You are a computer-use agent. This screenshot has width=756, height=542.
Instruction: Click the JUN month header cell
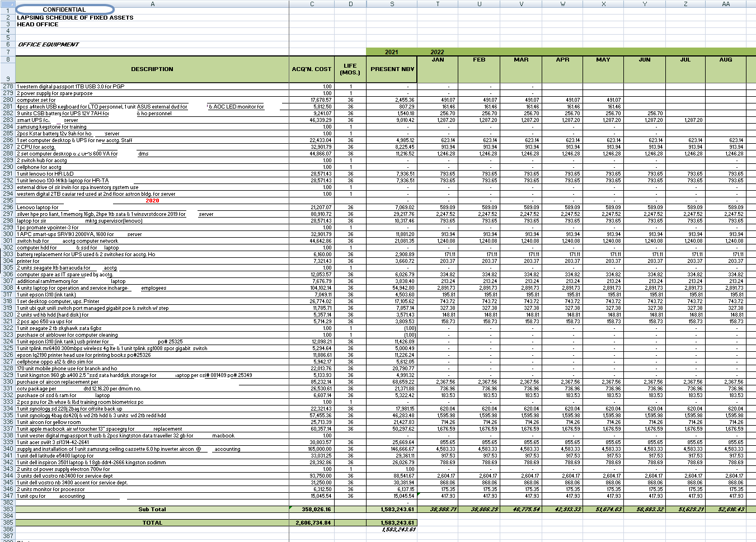(645, 59)
